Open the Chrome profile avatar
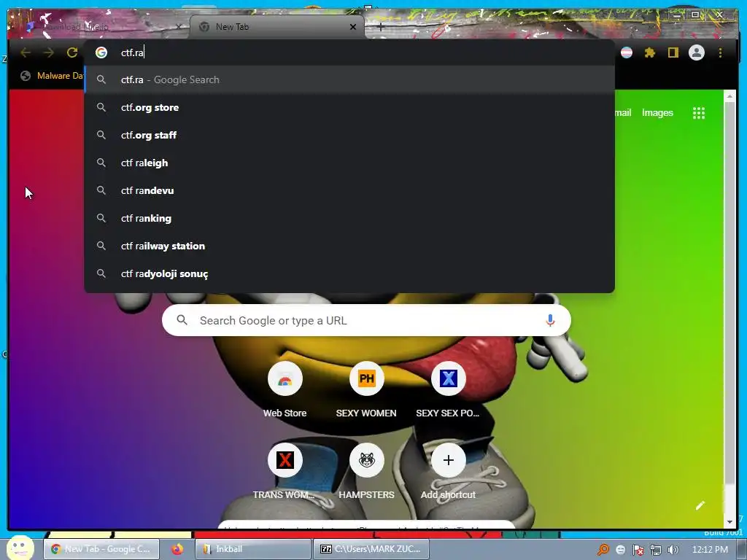Image resolution: width=747 pixels, height=560 pixels. click(x=697, y=52)
